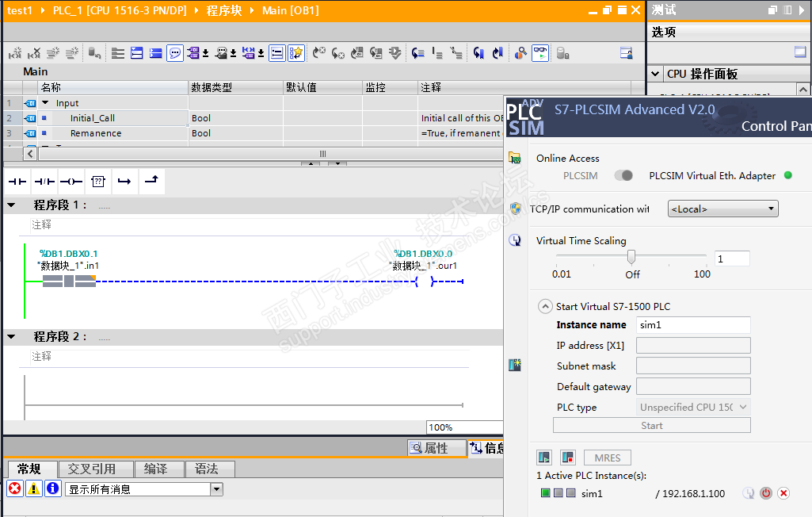Image resolution: width=812 pixels, height=517 pixels.
Task: Toggle the warning messages filter
Action: pyautogui.click(x=33, y=488)
